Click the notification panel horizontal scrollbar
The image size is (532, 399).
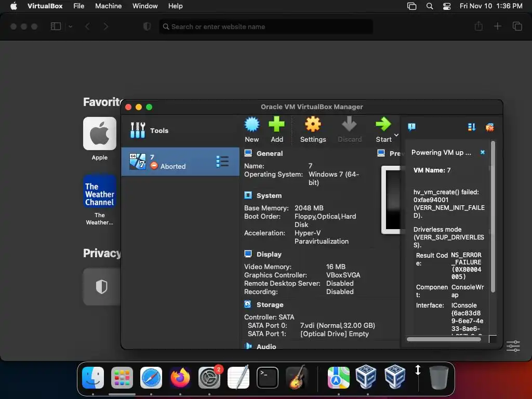pos(444,339)
